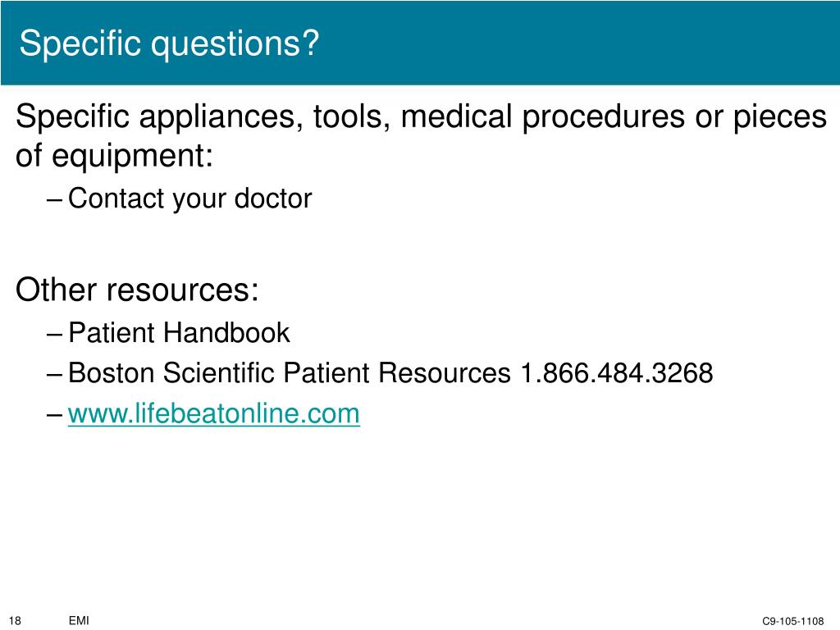840x630 pixels.
Task: Click the dash before the website link
Action: point(55,415)
